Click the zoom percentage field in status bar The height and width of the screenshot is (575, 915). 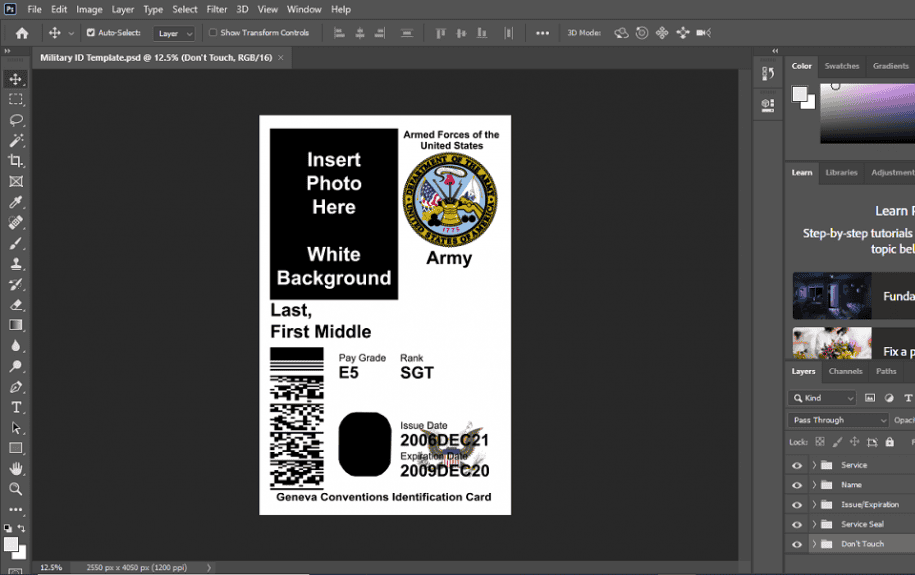pyautogui.click(x=52, y=567)
